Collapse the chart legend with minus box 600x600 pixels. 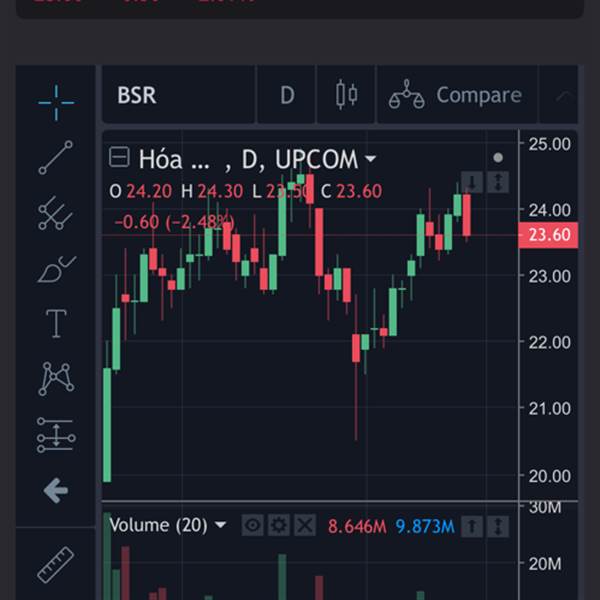[119, 157]
